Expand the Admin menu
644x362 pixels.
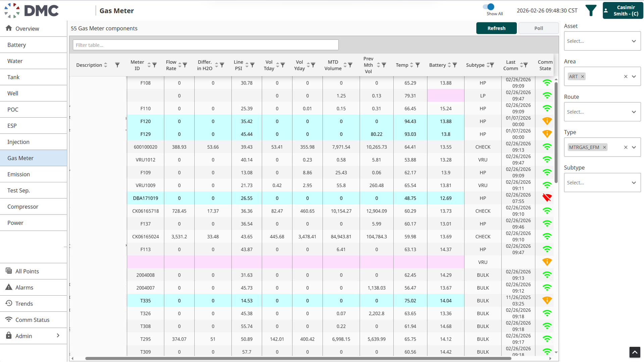[34, 336]
